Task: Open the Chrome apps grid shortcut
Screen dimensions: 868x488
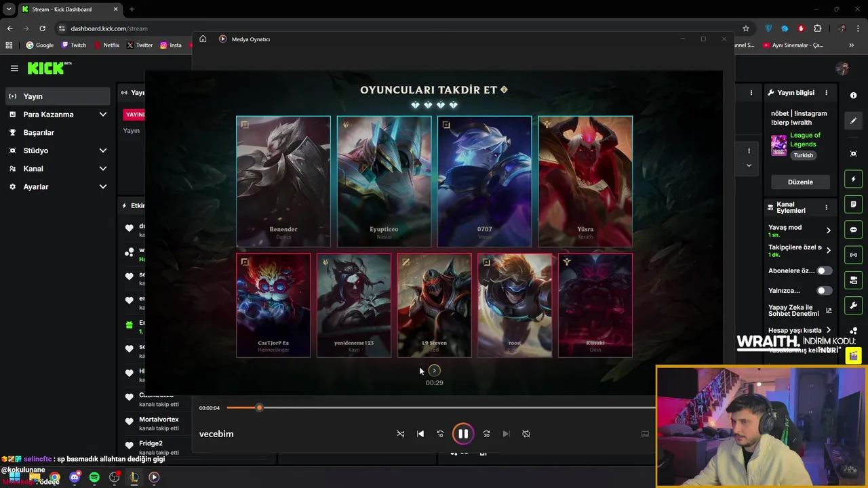Action: (9, 45)
